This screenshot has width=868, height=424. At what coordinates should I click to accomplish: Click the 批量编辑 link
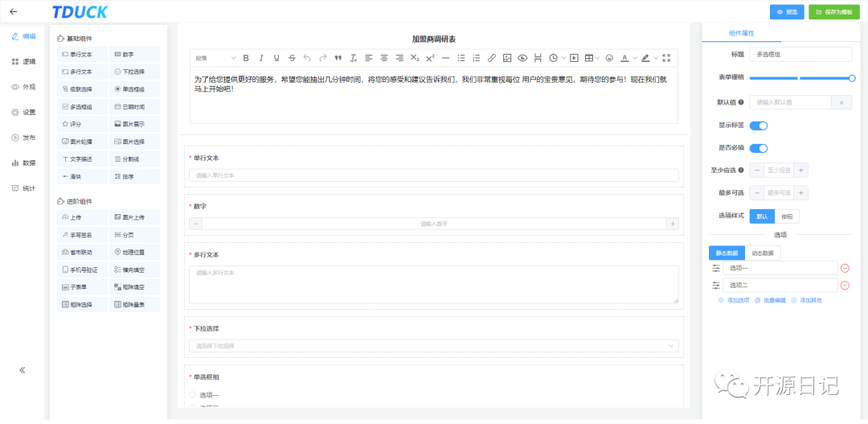coord(770,300)
